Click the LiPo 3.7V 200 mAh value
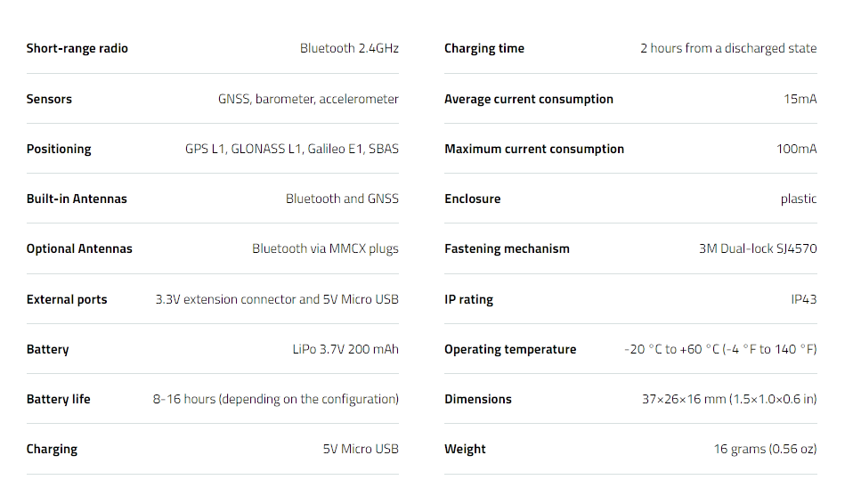Image resolution: width=853 pixels, height=504 pixels. pyautogui.click(x=345, y=349)
